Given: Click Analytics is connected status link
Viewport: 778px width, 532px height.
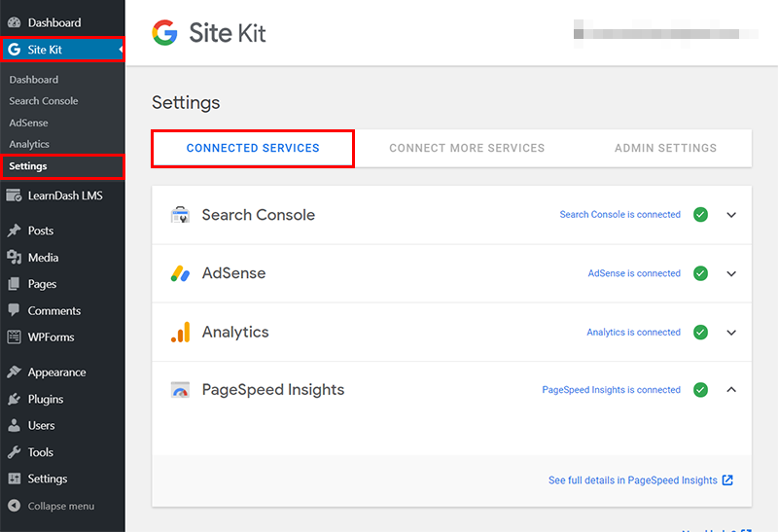Looking at the screenshot, I should pyautogui.click(x=633, y=332).
